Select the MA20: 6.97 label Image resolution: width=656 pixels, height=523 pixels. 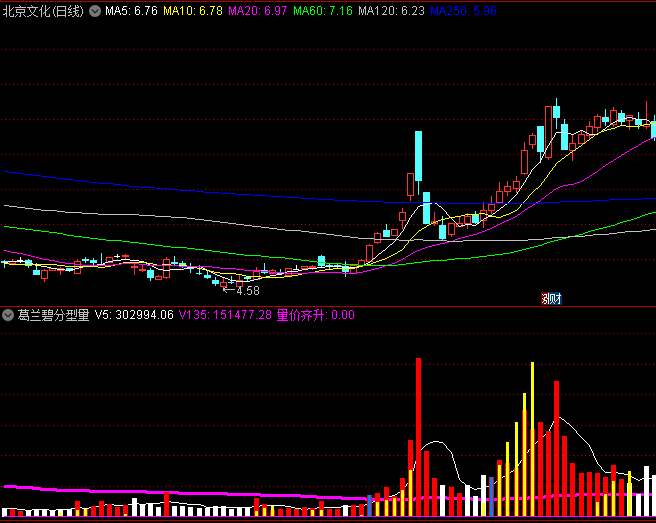(257, 11)
